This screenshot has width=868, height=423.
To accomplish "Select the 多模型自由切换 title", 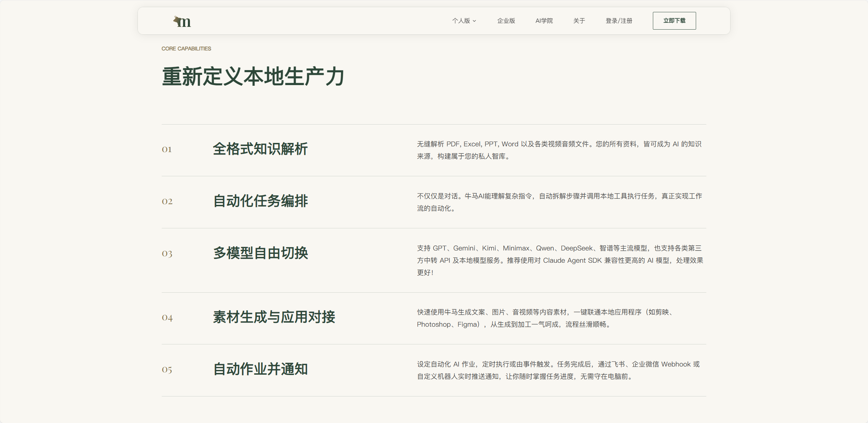I will [x=260, y=253].
